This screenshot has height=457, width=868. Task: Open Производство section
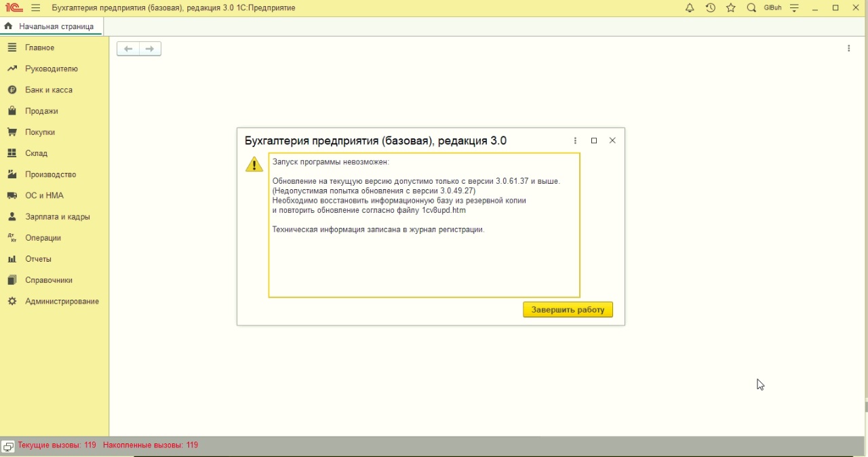(54, 174)
